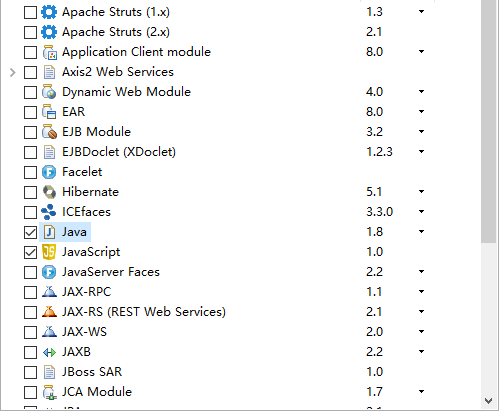The height and width of the screenshot is (411, 499).
Task: Click the vertical scrollbar thumb
Action: (488, 122)
